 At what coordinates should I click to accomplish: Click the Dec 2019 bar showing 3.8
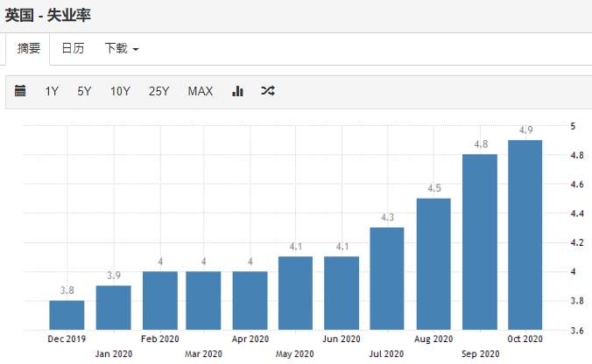pos(67,315)
